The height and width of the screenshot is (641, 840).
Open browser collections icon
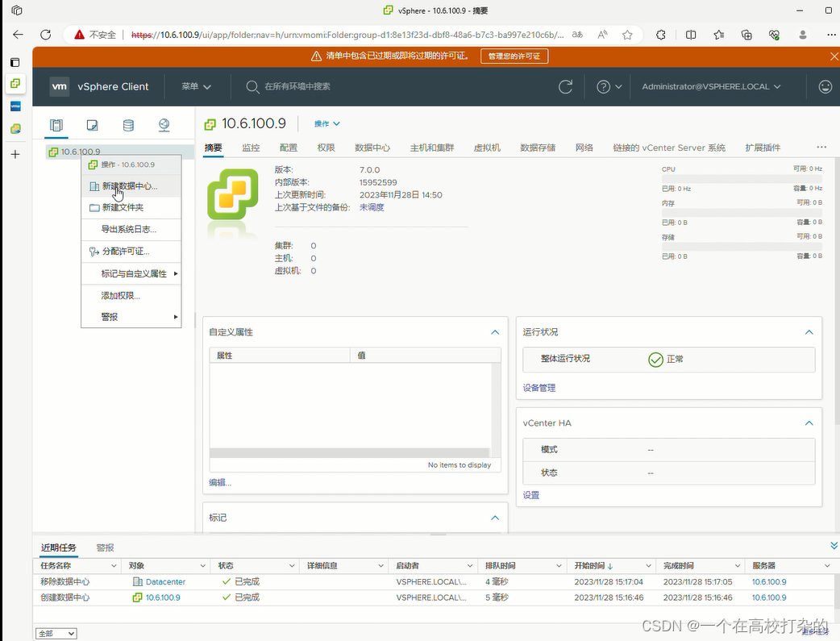click(746, 35)
